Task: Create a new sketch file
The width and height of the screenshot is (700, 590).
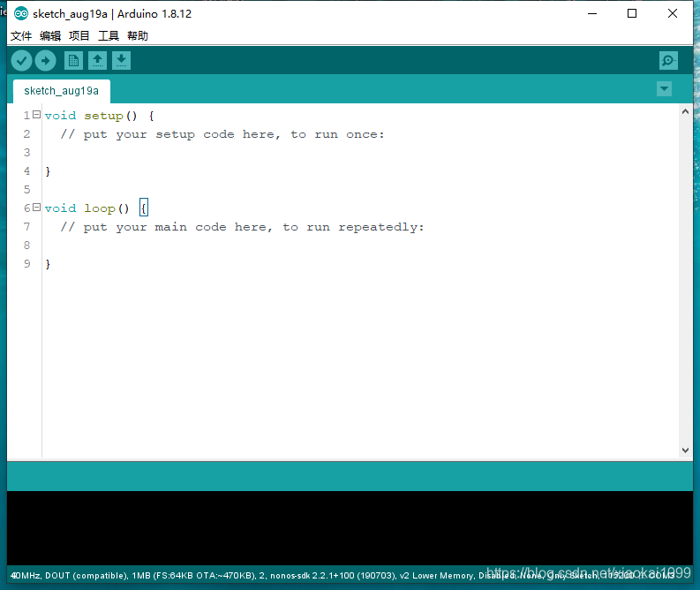Action: tap(73, 61)
